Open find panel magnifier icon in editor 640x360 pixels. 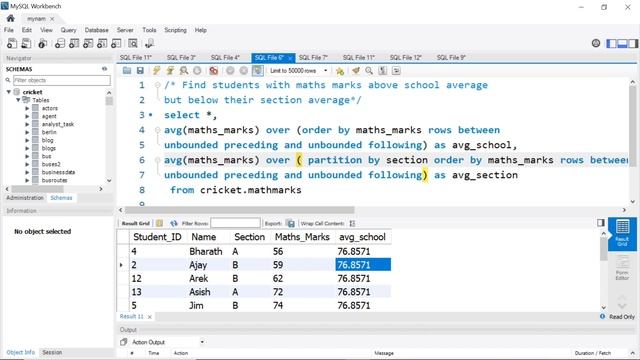click(x=369, y=71)
